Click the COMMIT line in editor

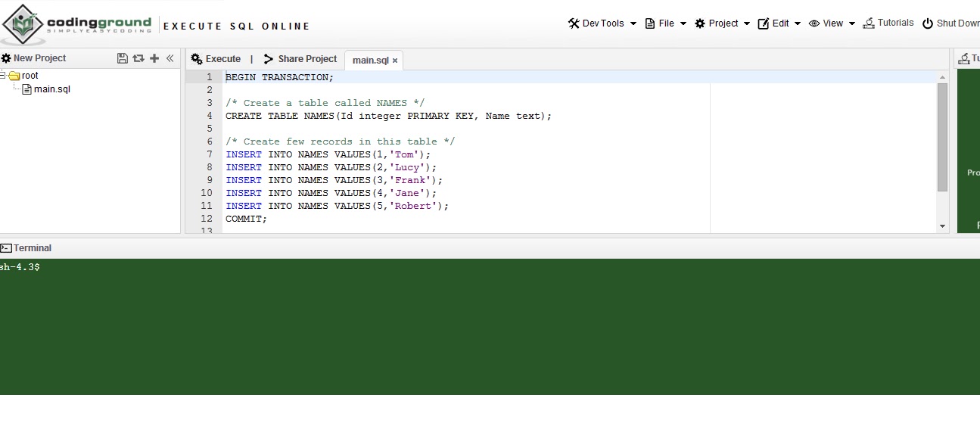pyautogui.click(x=247, y=219)
